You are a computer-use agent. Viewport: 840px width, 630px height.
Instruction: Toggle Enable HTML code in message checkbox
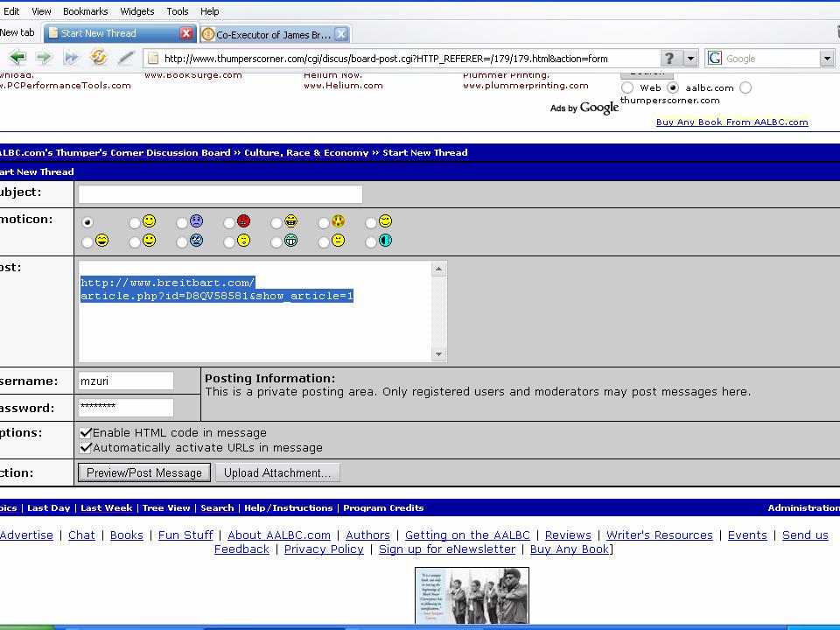tap(85, 432)
